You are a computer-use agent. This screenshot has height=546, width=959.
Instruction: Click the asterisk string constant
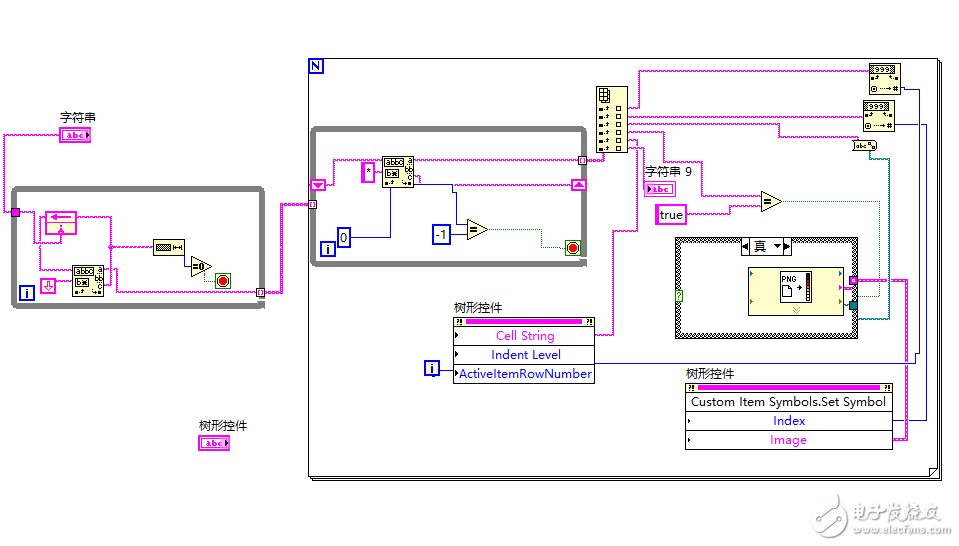(x=368, y=172)
